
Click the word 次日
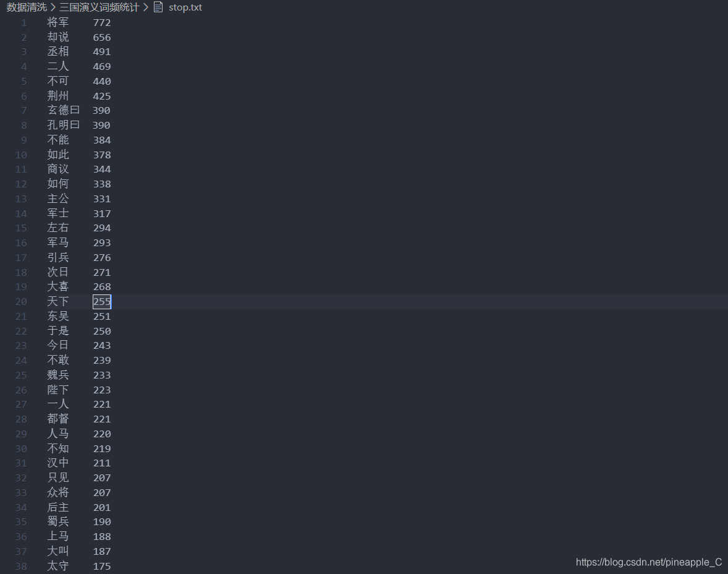click(58, 272)
